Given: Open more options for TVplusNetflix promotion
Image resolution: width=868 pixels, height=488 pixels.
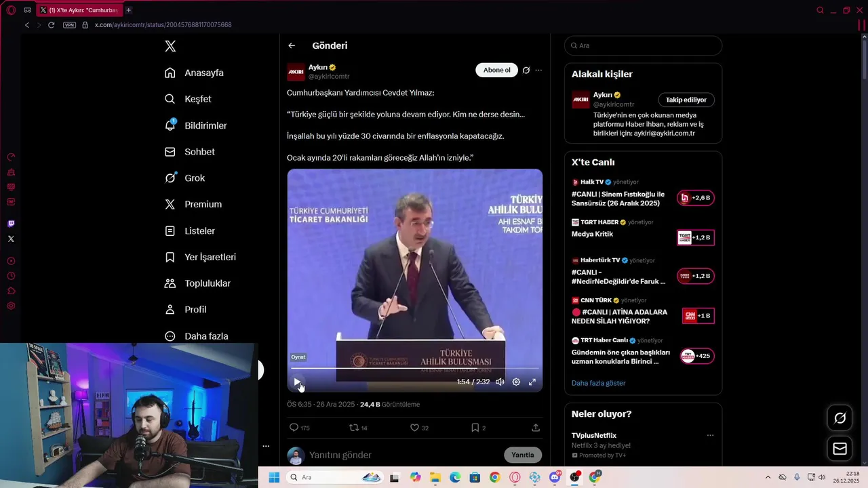Looking at the screenshot, I should point(710,435).
